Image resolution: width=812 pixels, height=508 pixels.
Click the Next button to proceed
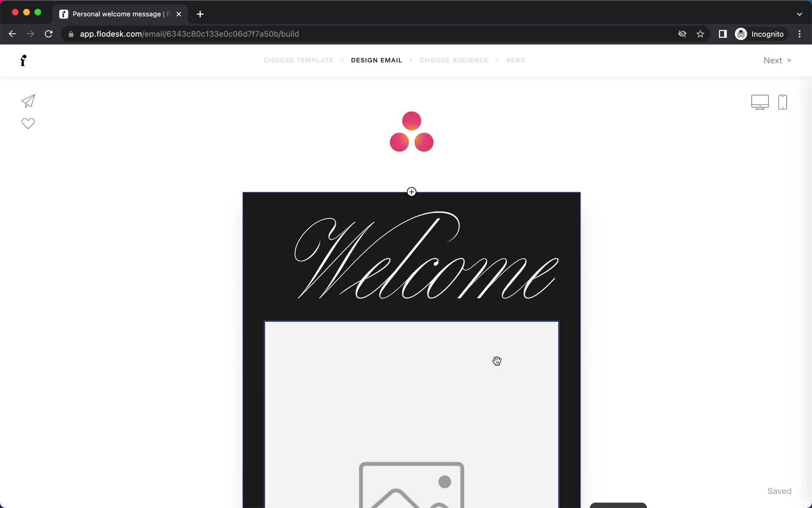777,60
